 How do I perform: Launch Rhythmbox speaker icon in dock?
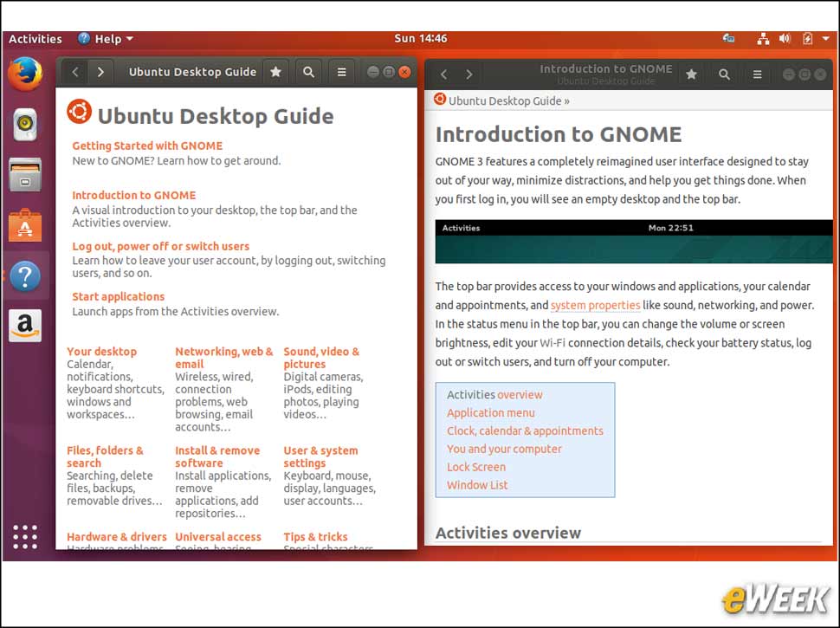coord(25,125)
